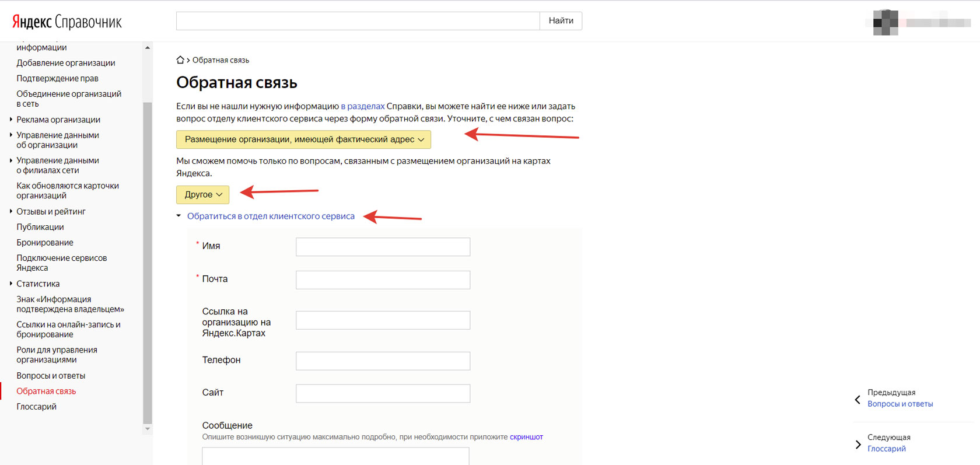980x465 pixels.
Task: Open 'Бронирование' in the sidebar
Action: [x=45, y=243]
